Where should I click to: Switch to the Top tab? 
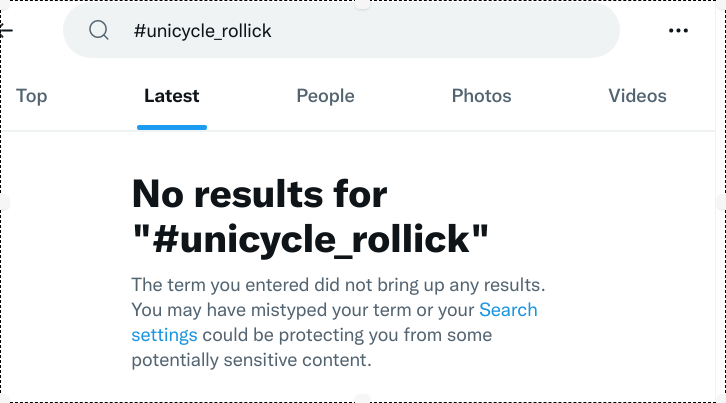point(31,96)
